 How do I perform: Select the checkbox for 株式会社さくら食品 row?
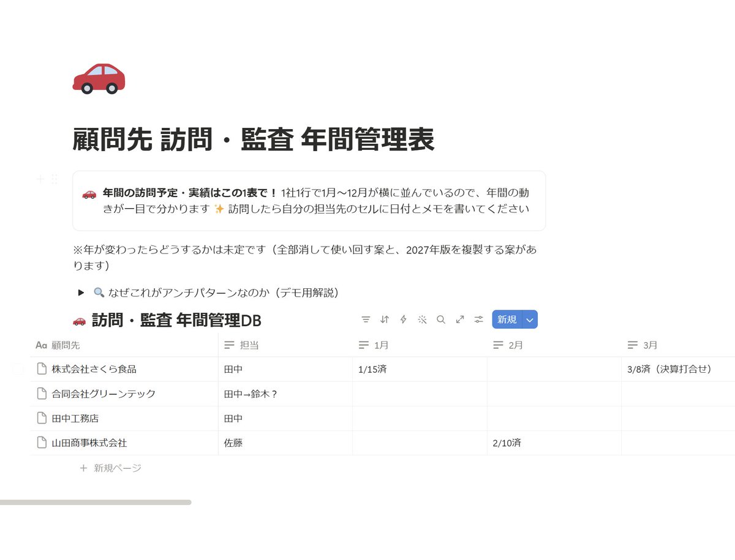(18, 369)
